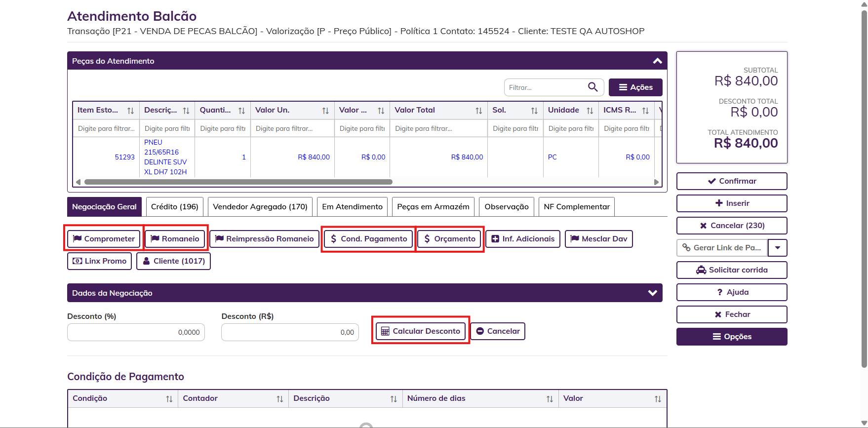Click the Orçamento button
Screen dimensions: 868x428
[x=449, y=239]
